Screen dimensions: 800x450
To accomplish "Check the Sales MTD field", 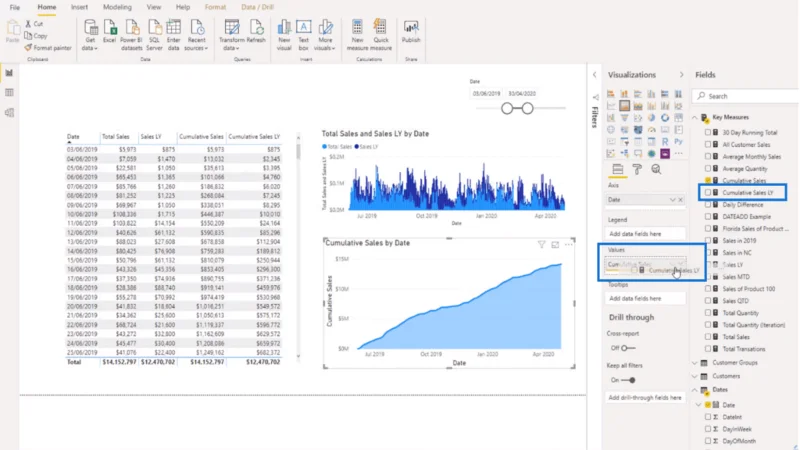I will tap(708, 277).
